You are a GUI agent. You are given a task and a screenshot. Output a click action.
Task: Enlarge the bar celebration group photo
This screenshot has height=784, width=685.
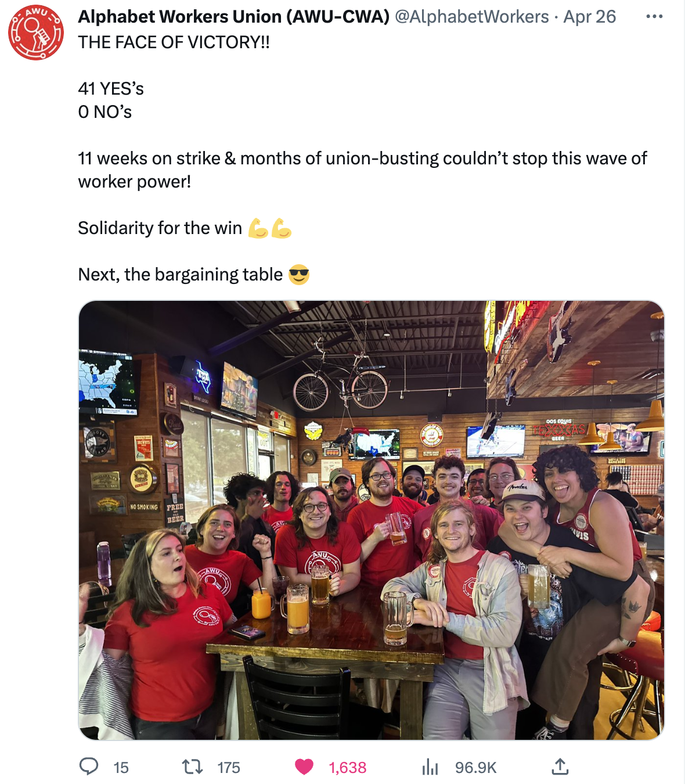point(372,520)
